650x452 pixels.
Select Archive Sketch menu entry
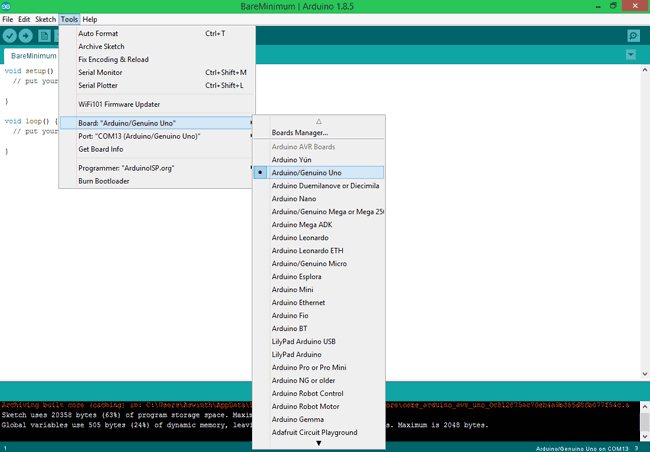157,46
